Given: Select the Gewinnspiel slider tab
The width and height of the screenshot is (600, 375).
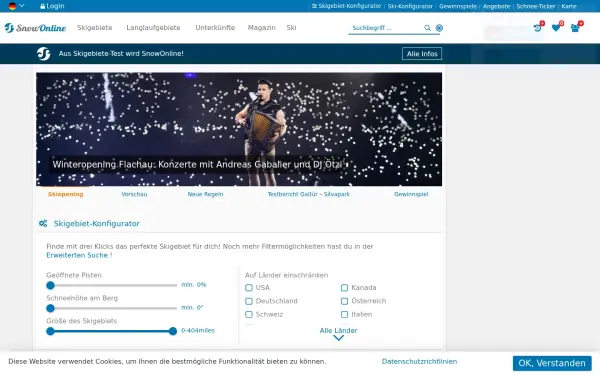Looking at the screenshot, I should pos(411,194).
